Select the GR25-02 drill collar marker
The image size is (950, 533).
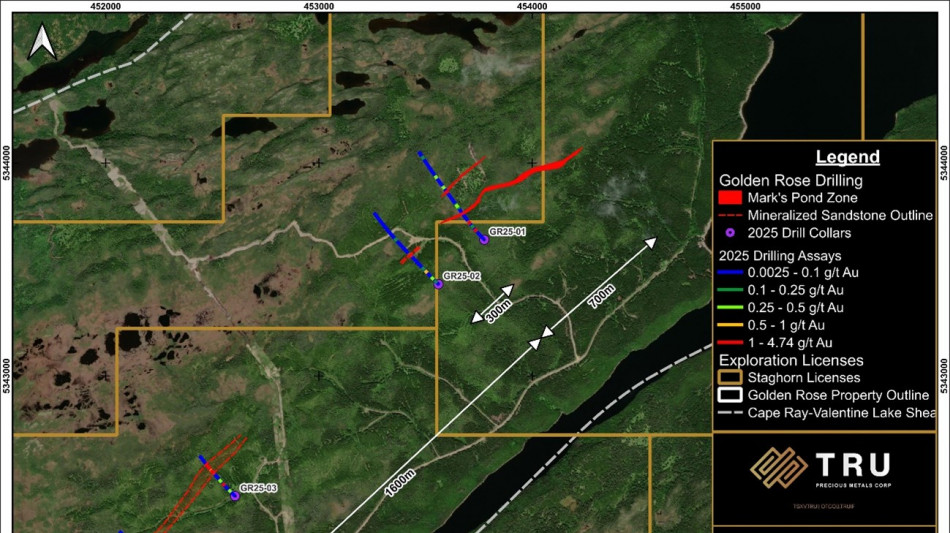pyautogui.click(x=438, y=284)
